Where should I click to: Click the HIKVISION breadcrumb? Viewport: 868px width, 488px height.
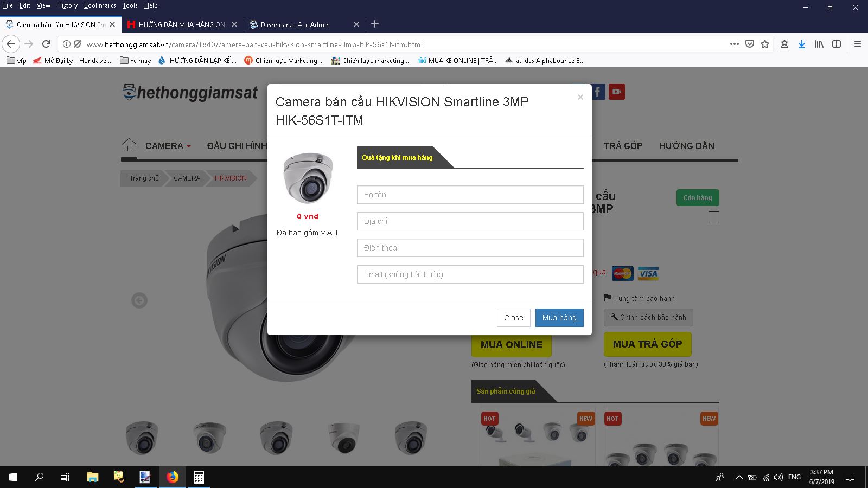click(x=231, y=178)
